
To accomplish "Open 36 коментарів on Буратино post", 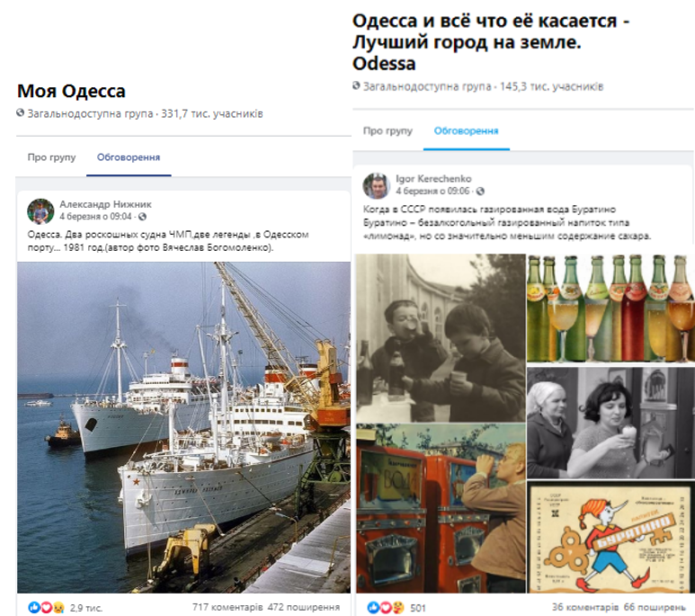I will [585, 607].
